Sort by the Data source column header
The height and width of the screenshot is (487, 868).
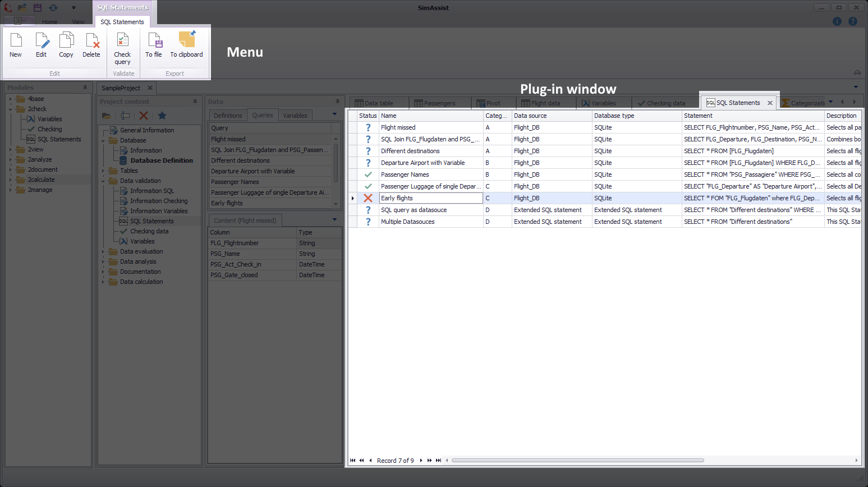(552, 116)
